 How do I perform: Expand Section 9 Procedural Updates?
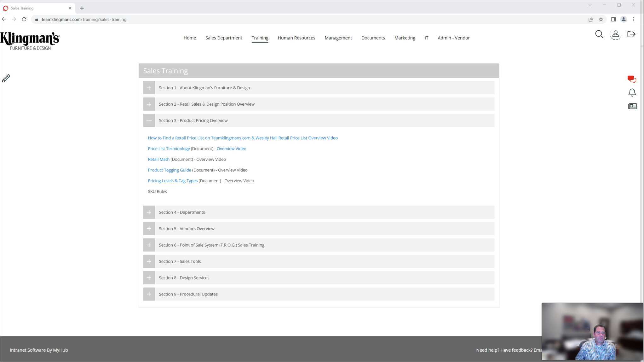149,294
